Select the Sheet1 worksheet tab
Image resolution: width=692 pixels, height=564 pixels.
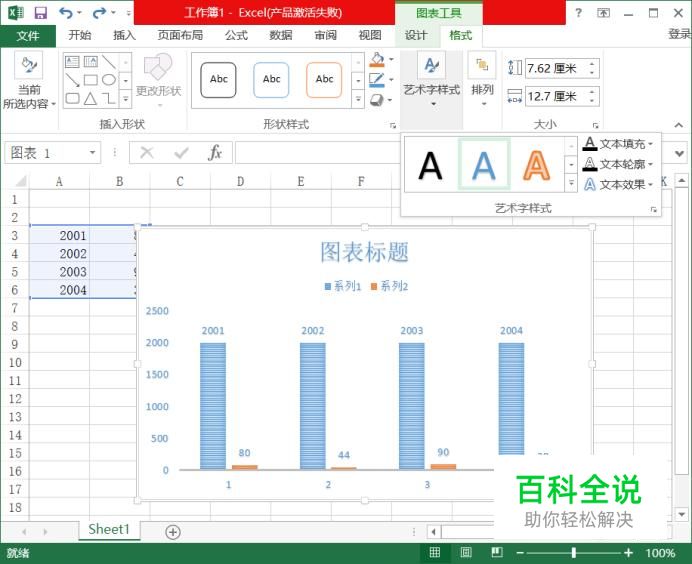point(109,529)
